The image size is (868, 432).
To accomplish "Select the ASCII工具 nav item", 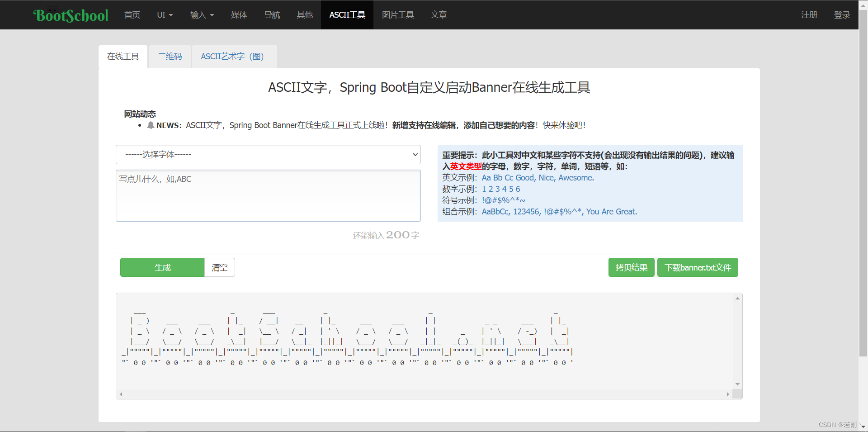I will click(x=347, y=15).
